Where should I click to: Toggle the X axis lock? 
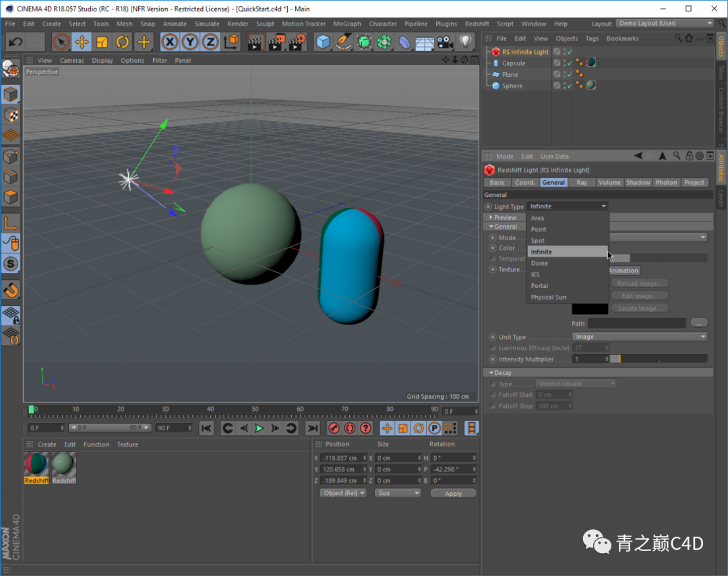170,42
